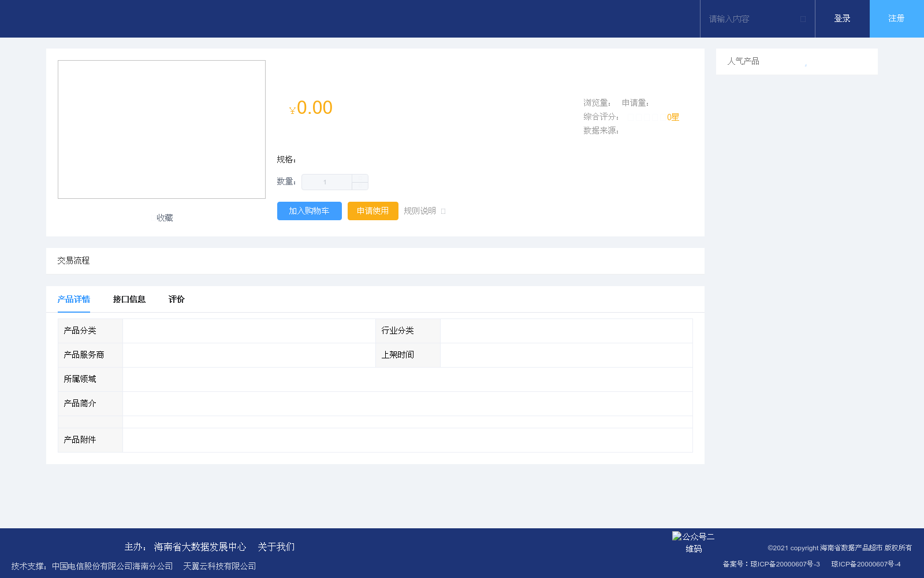Click the 登录 login button
The image size is (924, 578).
tap(842, 18)
